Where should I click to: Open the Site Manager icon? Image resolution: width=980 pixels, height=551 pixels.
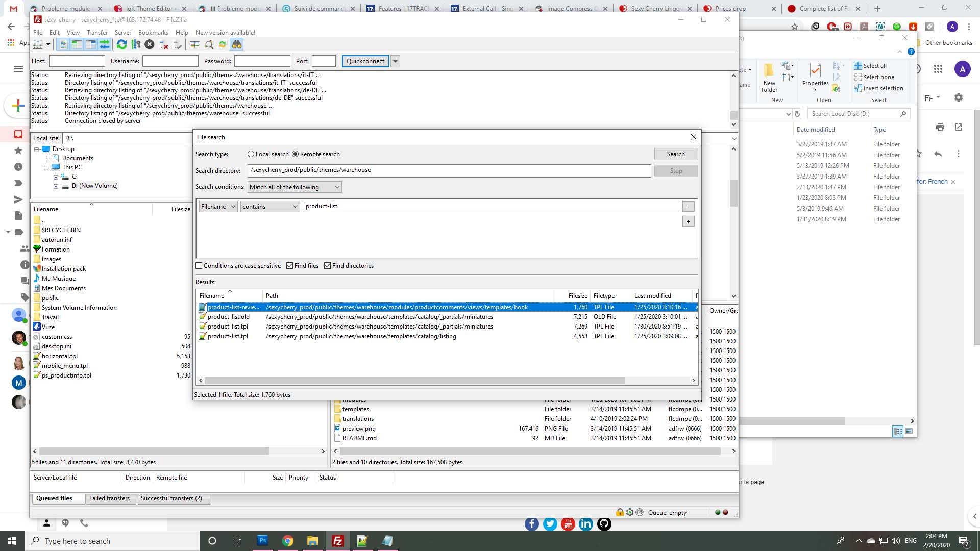tap(38, 45)
